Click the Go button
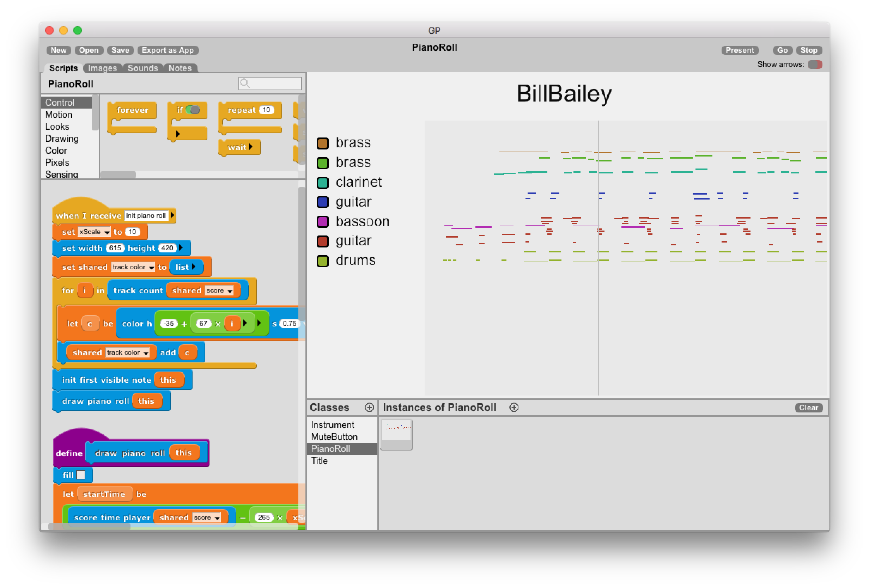 click(782, 50)
